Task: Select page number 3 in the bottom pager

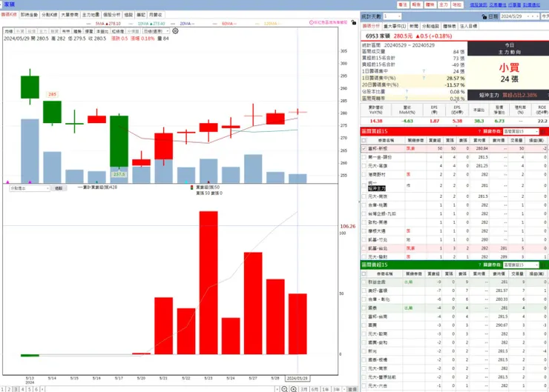Action: (16, 389)
